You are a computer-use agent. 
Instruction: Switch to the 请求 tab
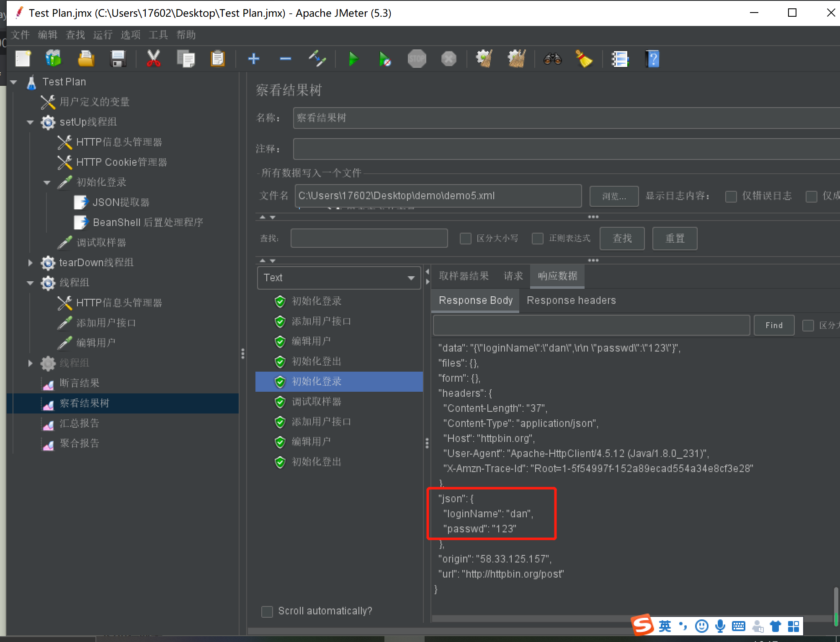[513, 276]
